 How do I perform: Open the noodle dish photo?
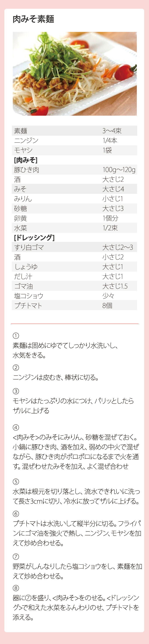pos(75,74)
